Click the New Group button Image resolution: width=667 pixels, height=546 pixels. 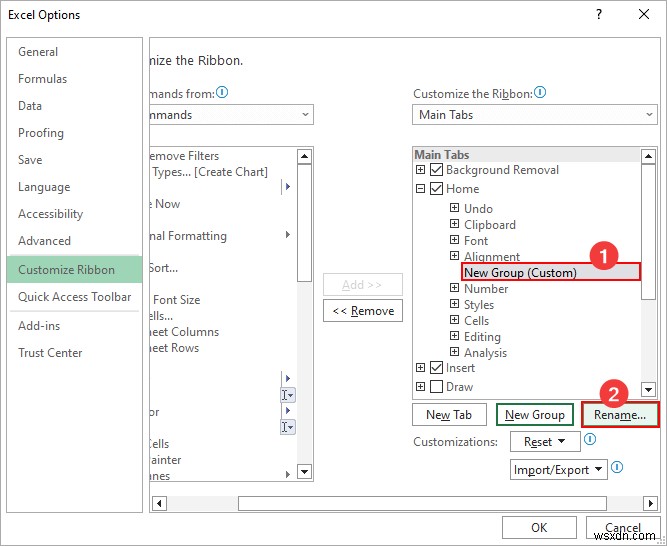pos(535,415)
